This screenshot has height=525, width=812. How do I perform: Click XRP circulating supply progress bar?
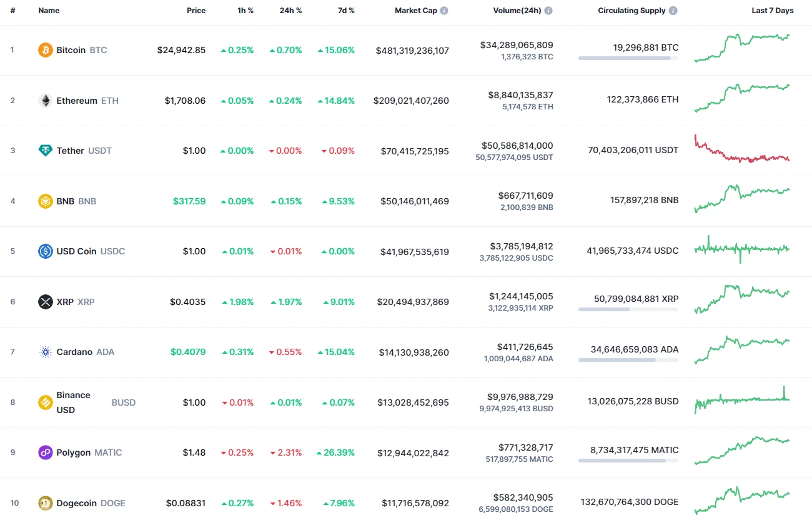coord(628,309)
